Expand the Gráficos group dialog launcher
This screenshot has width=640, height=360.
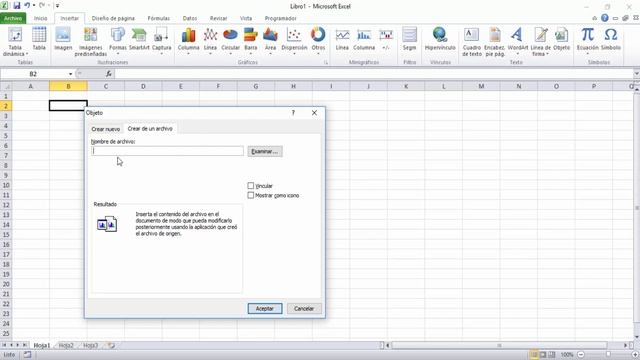click(326, 62)
